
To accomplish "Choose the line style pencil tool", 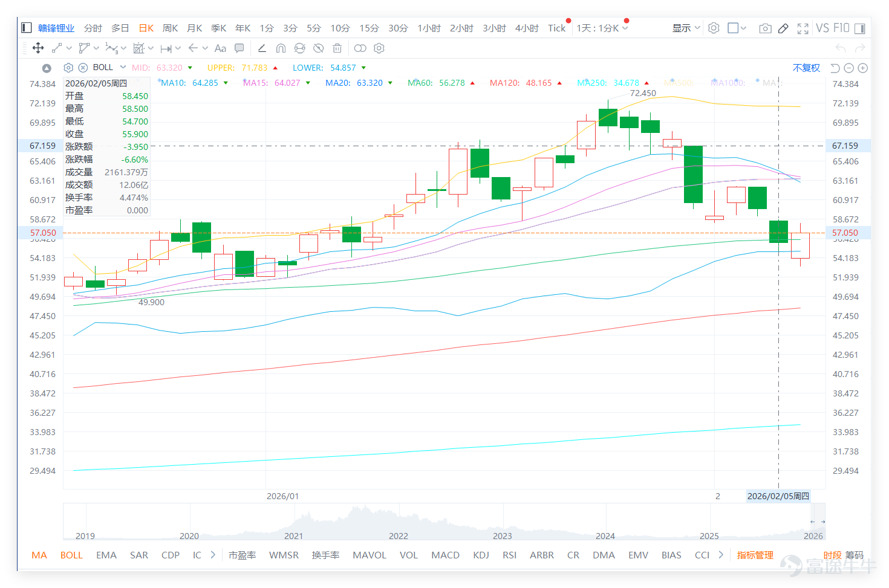I will tap(262, 48).
